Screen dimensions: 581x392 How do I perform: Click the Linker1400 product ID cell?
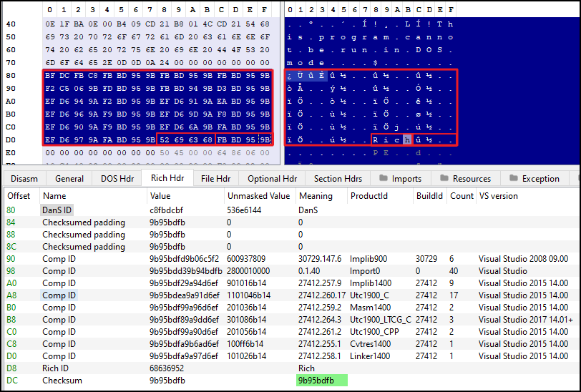[368, 356]
